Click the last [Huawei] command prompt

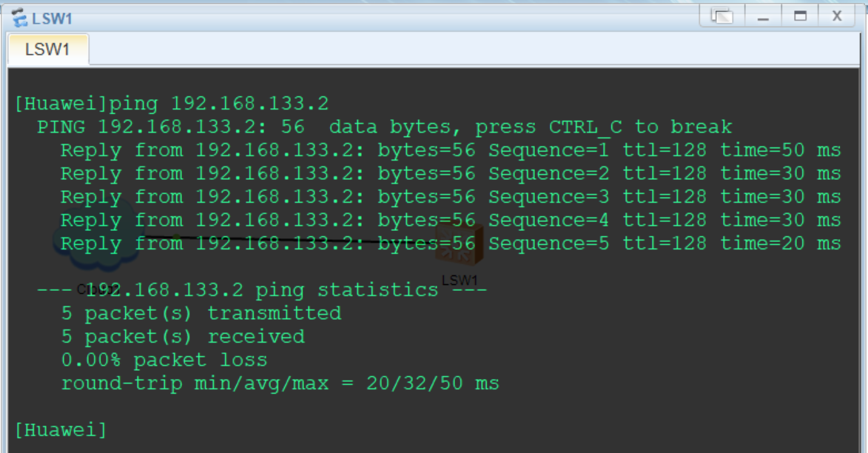[61, 429]
